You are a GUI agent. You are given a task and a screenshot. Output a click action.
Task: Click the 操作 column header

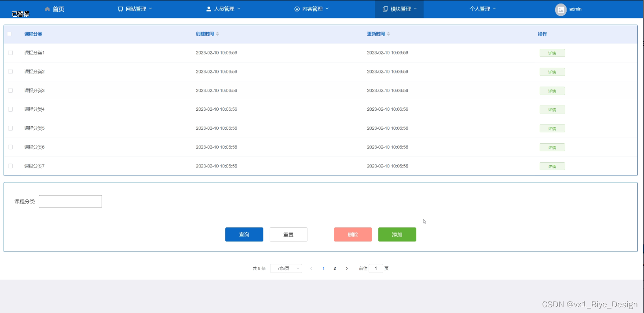pyautogui.click(x=542, y=34)
